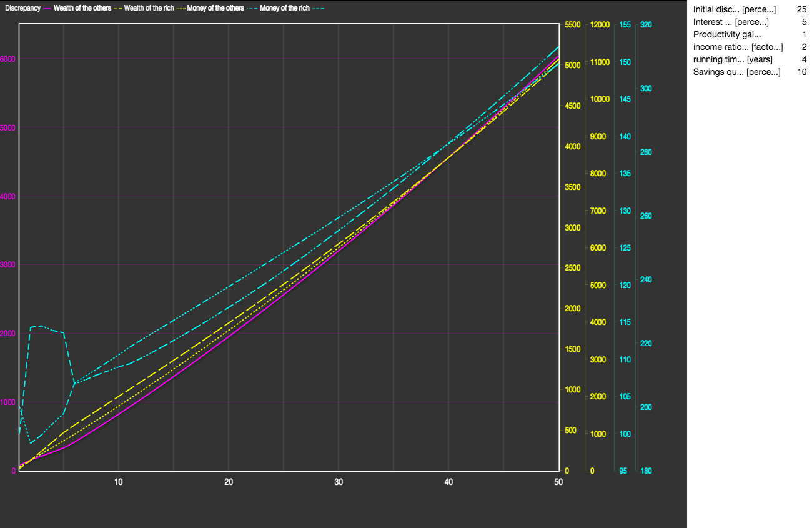Click the dashed yellow swatch after Wealth of the others

(x=118, y=8)
